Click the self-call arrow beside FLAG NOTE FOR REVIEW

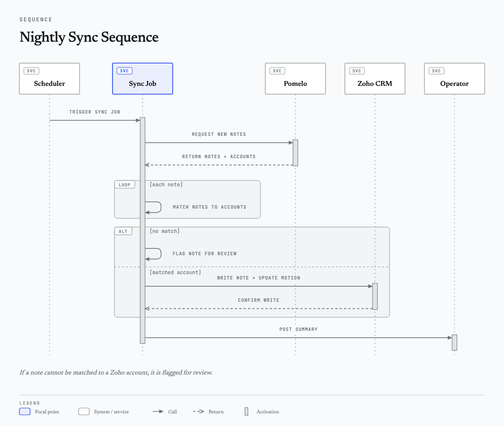(x=153, y=254)
